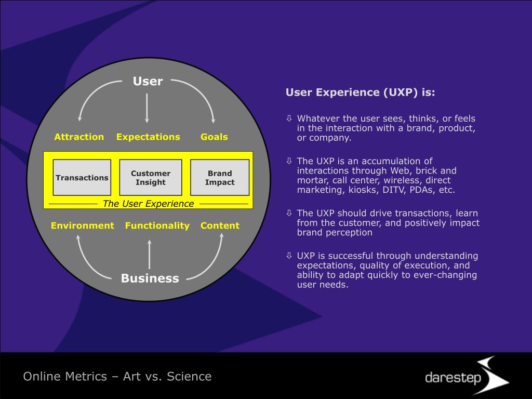Click the darestep logo
The width and height of the screenshot is (532, 399).
coord(467,376)
